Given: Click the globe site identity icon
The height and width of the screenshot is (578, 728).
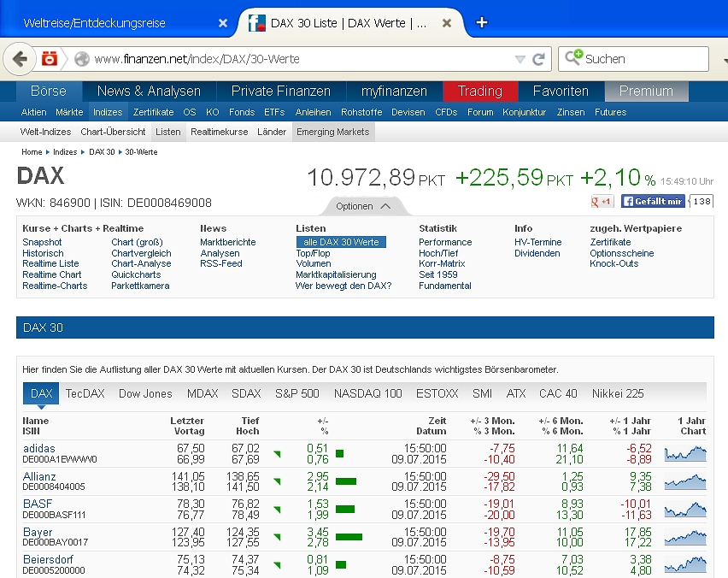Looking at the screenshot, I should point(82,59).
